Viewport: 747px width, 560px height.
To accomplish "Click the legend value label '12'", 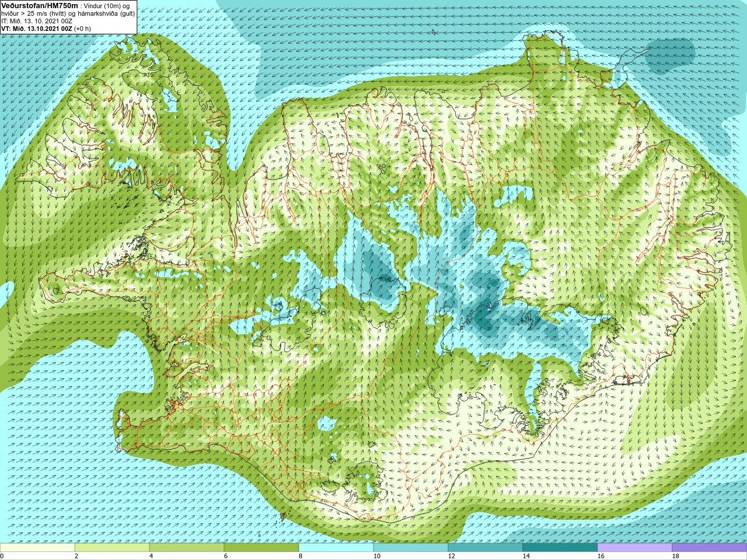I will (x=451, y=556).
